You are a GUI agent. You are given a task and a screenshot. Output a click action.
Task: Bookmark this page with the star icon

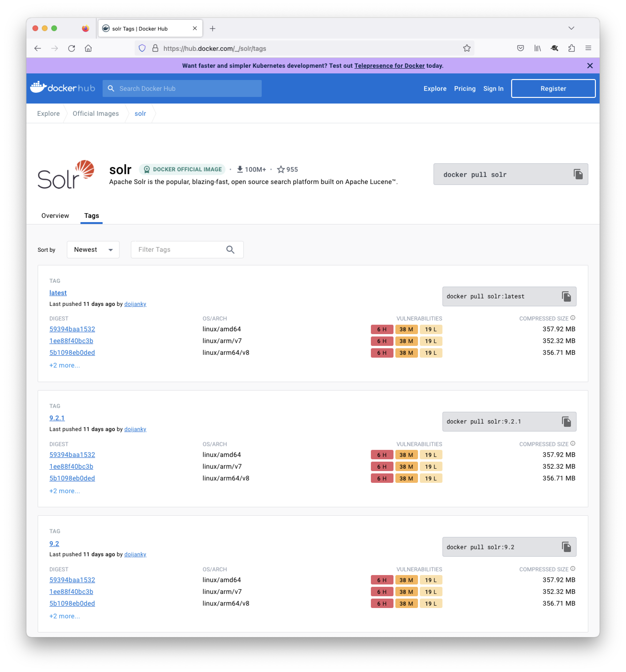[x=466, y=48]
